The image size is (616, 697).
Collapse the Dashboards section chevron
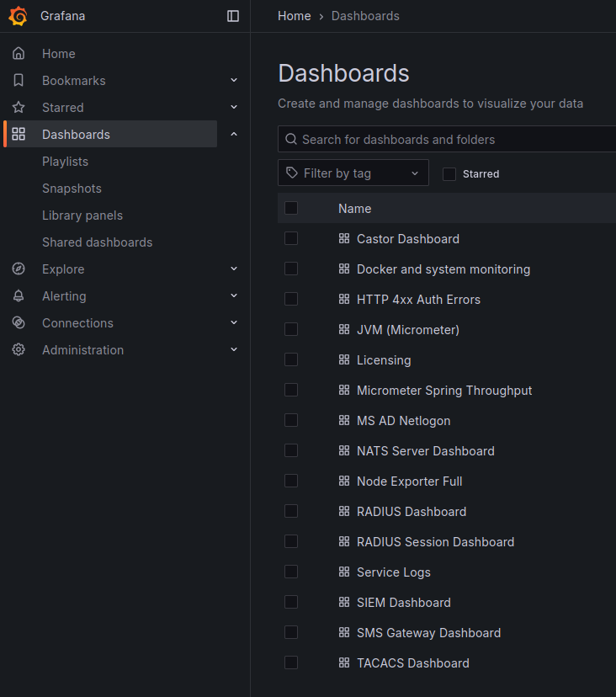(x=234, y=135)
